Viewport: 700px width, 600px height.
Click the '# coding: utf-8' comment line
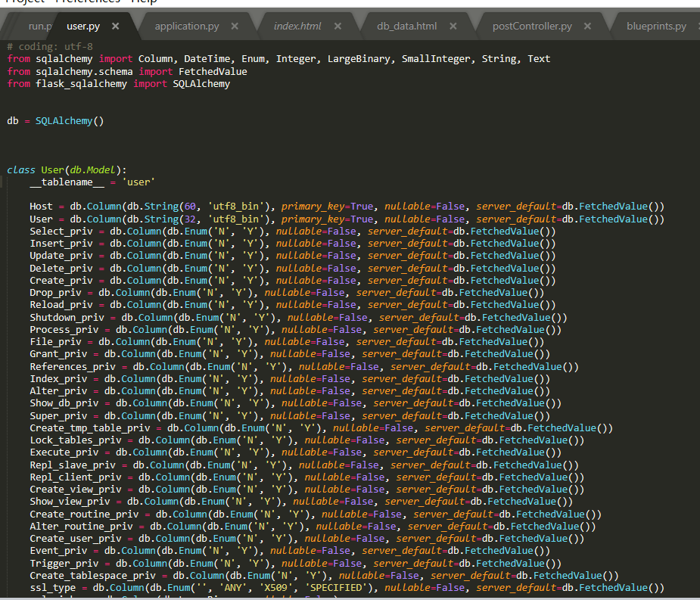coord(50,46)
